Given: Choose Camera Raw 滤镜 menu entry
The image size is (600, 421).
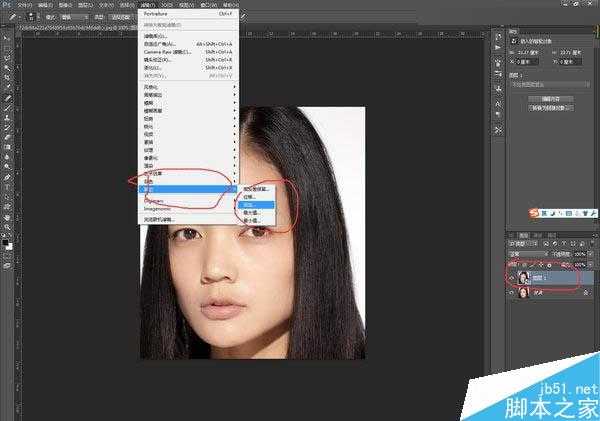Looking at the screenshot, I should 188,52.
